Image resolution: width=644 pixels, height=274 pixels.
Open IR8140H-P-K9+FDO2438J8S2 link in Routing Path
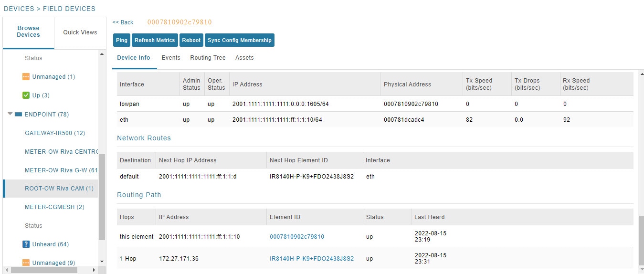[312, 259]
